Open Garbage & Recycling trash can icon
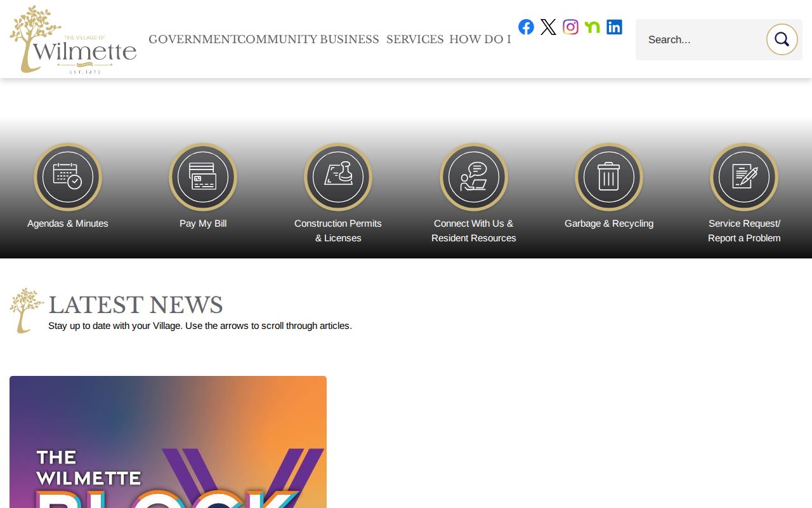The width and height of the screenshot is (812, 508). point(609,177)
